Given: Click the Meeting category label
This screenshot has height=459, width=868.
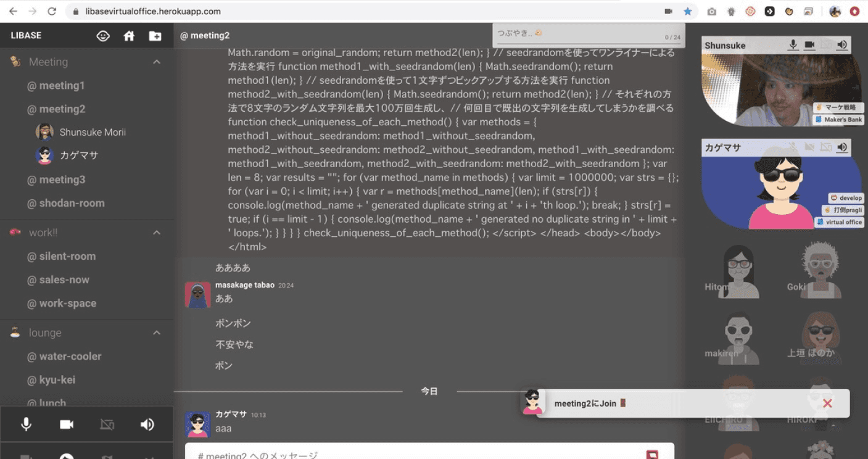Looking at the screenshot, I should coord(48,62).
